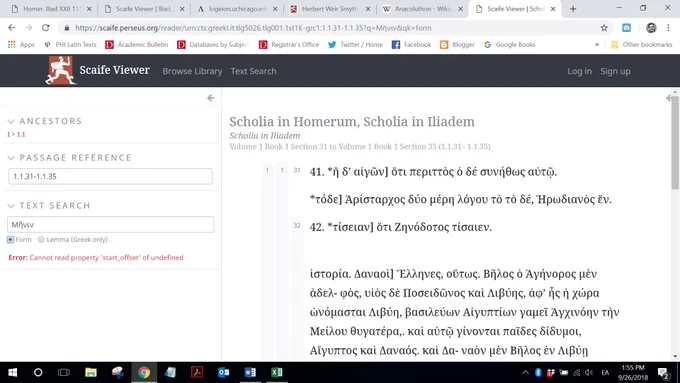Open Windows Start menu
This screenshot has height=383, width=680.
(13, 372)
